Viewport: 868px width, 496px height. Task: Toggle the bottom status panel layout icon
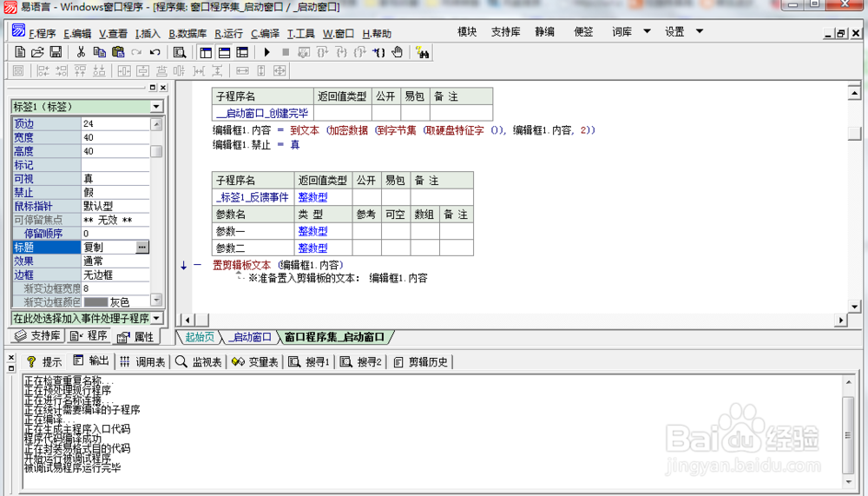(x=224, y=53)
